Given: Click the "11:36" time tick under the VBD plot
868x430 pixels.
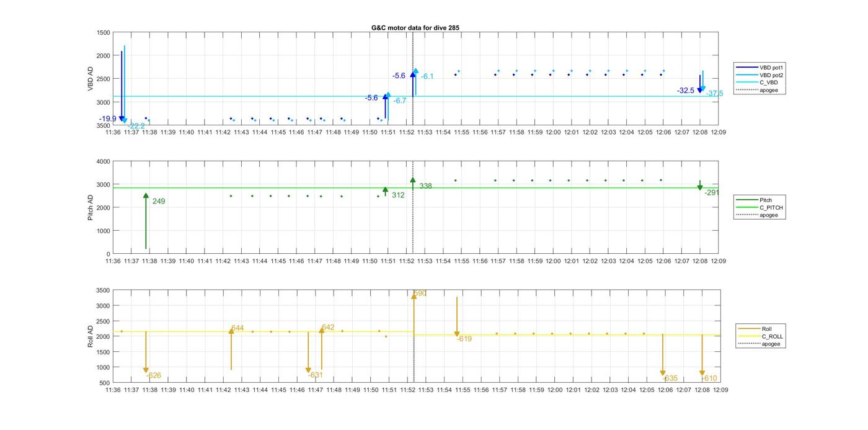Looking at the screenshot, I should pos(113,132).
